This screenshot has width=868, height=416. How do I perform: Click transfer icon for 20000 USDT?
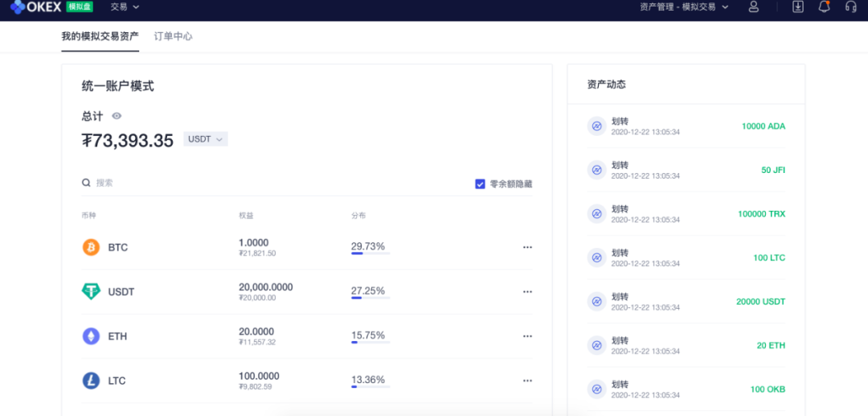point(596,301)
